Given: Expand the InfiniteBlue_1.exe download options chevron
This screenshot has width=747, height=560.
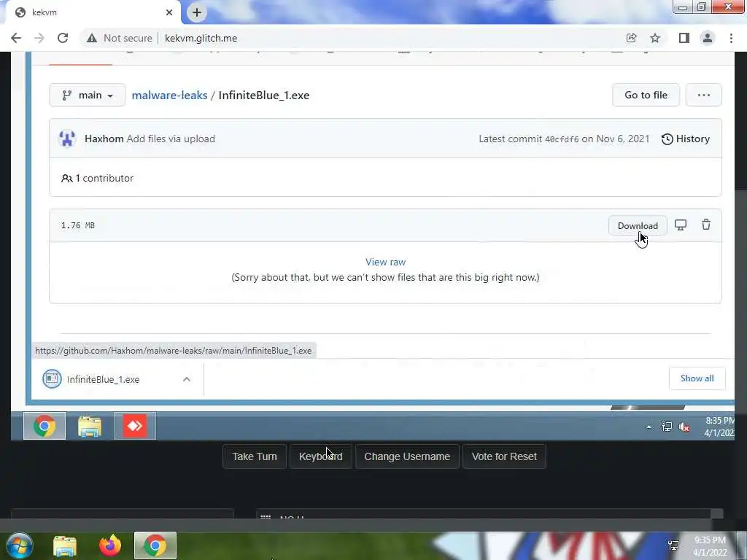Looking at the screenshot, I should coord(187,379).
